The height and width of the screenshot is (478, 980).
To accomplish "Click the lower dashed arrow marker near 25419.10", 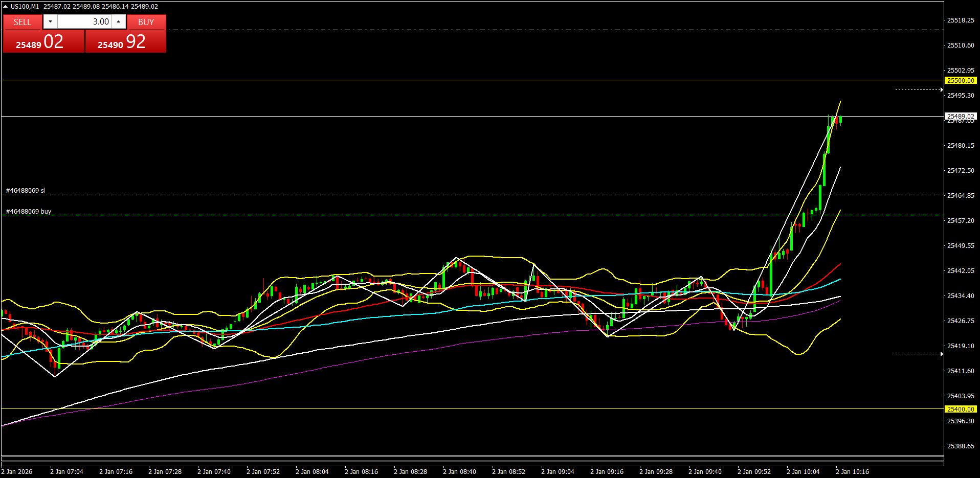I will [919, 354].
